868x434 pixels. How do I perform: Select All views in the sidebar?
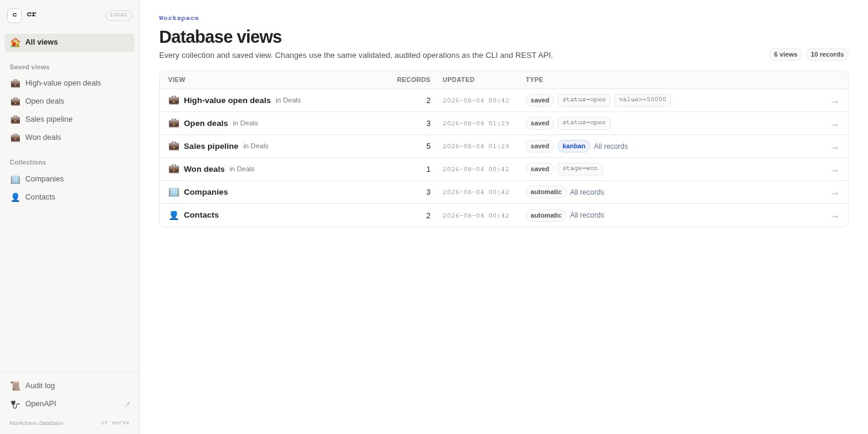tap(69, 42)
